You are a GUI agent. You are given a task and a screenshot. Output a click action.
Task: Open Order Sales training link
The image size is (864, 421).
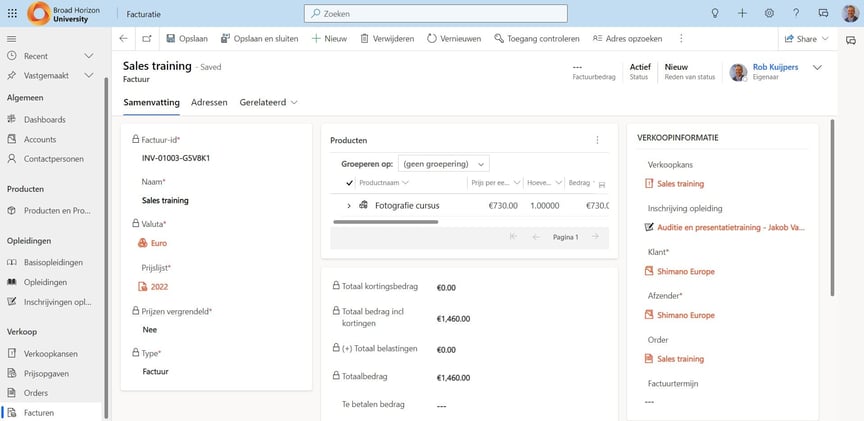point(681,359)
